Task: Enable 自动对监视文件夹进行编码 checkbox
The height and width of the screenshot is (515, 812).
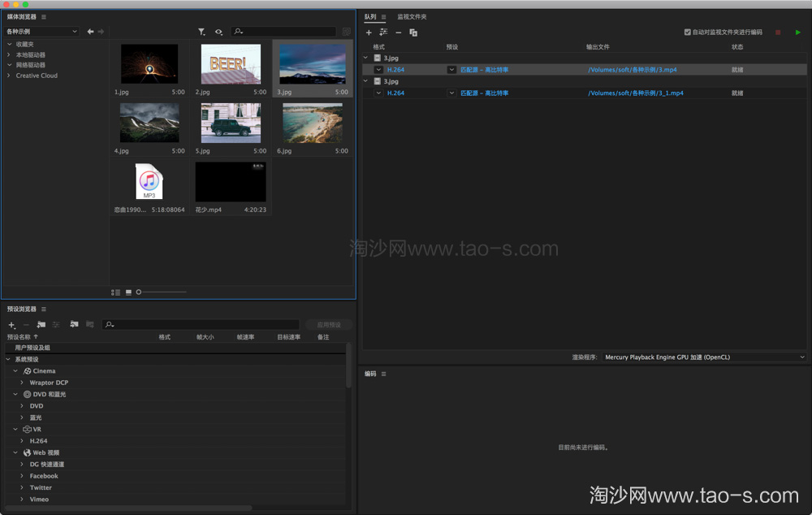Action: tap(689, 32)
